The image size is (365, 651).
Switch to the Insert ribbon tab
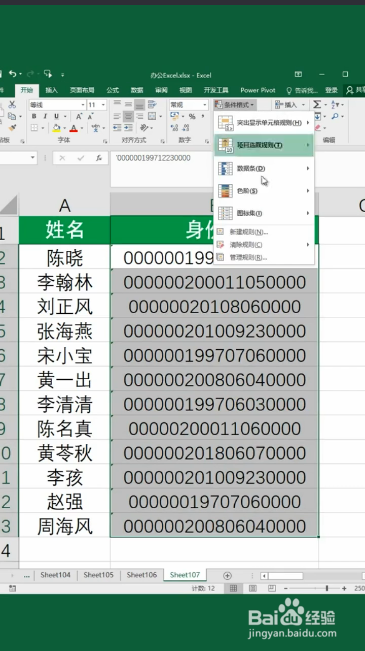tap(51, 90)
